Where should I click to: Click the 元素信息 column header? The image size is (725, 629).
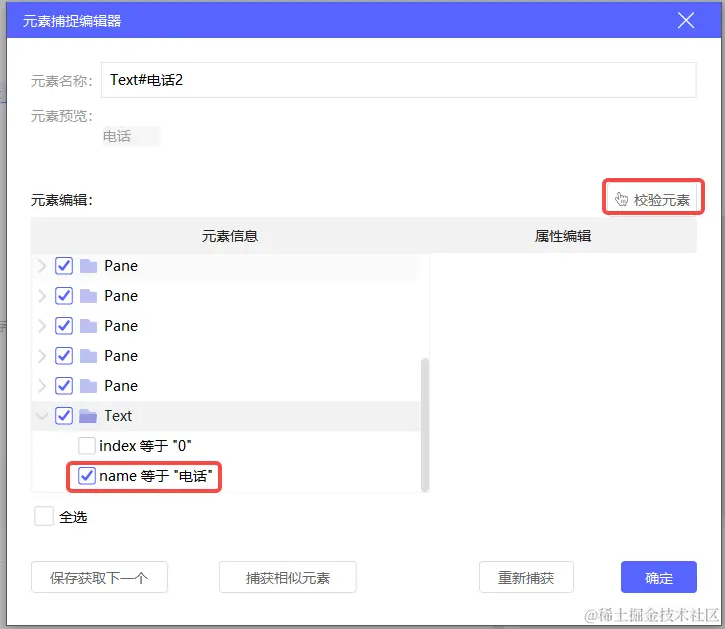230,236
